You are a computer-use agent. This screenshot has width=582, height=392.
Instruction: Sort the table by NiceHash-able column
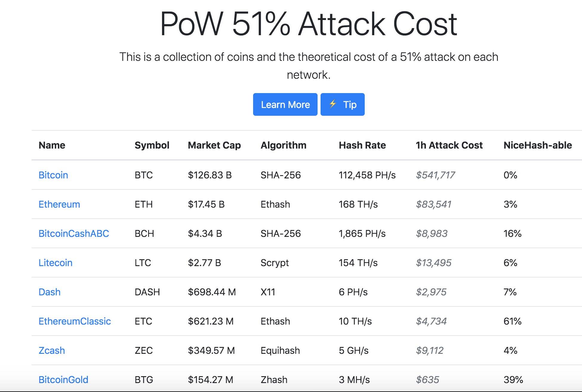pyautogui.click(x=537, y=145)
